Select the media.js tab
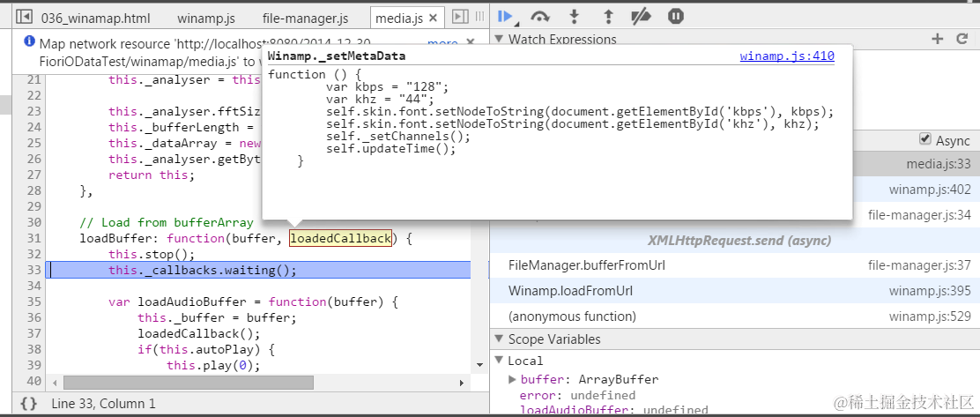The height and width of the screenshot is (417, 980). [398, 19]
